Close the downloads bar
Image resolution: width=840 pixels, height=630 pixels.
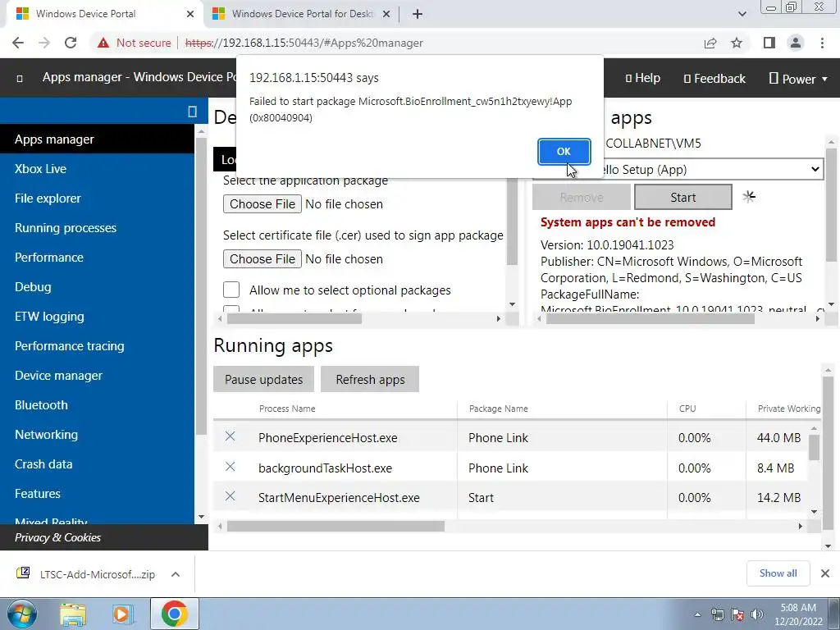click(825, 573)
